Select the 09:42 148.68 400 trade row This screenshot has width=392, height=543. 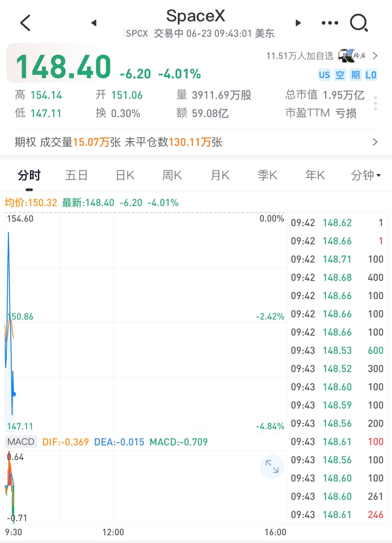pos(337,277)
